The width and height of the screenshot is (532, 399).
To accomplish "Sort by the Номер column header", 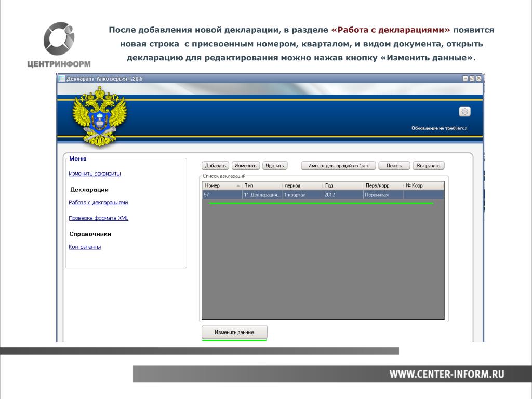I will coord(222,185).
